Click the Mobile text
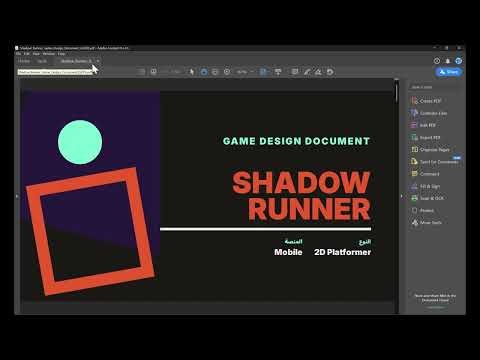This screenshot has width=480, height=360. (288, 252)
